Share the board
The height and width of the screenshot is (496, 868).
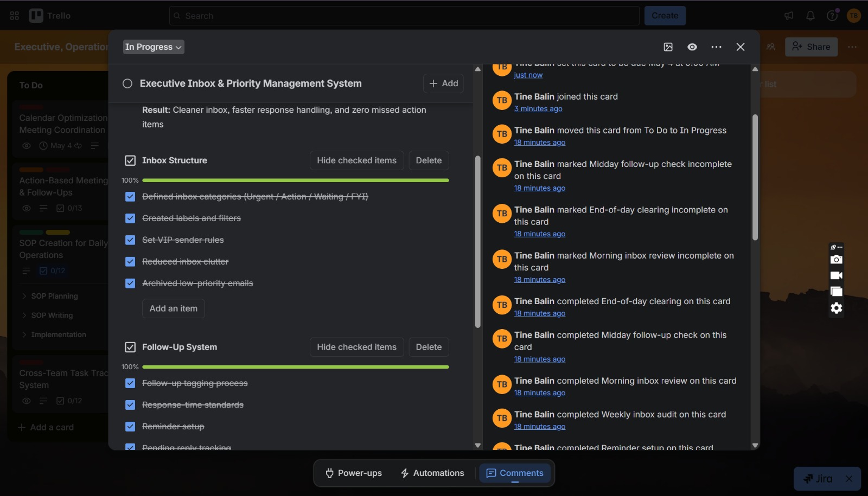tap(812, 47)
